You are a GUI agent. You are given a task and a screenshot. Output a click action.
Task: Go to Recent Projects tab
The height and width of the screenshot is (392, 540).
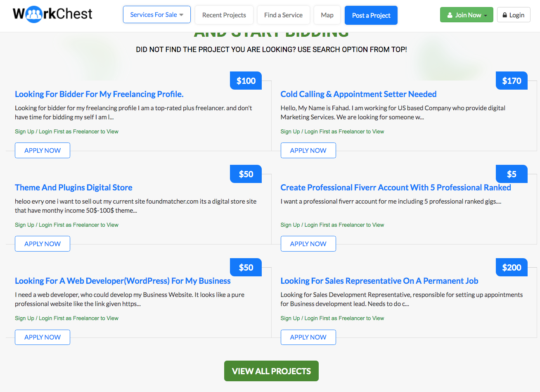224,15
